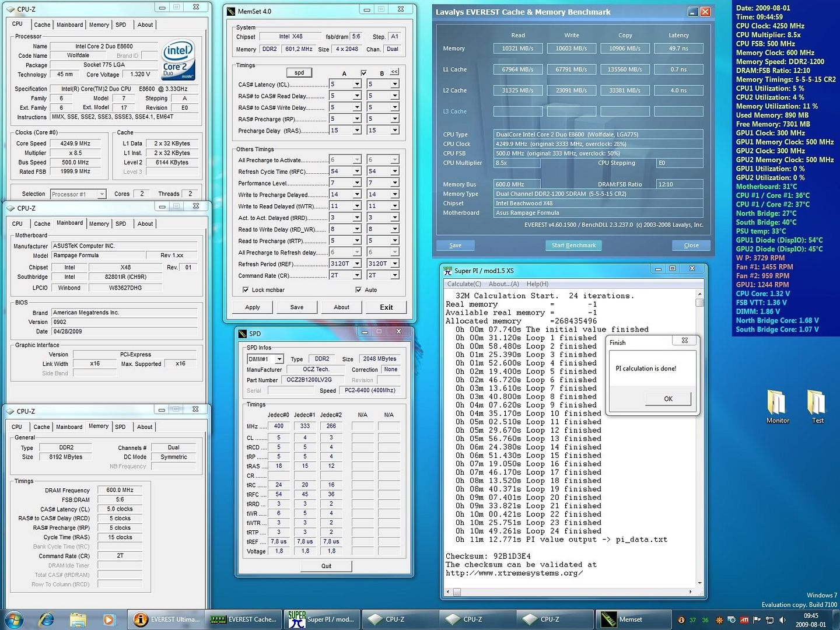The image size is (840, 630).
Task: Click Apply in MemSet
Action: (x=253, y=307)
